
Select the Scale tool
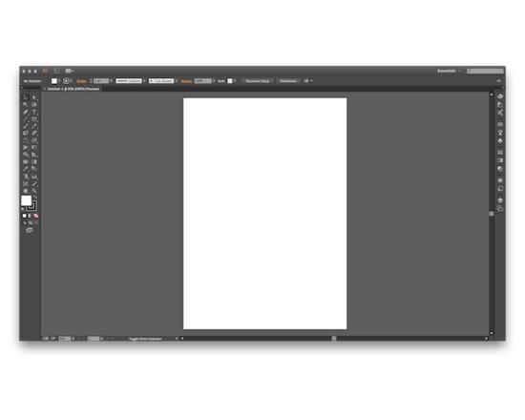34,140
